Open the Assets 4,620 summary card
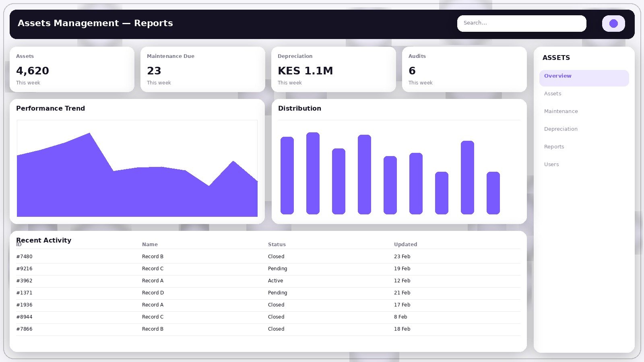Image resolution: width=644 pixels, height=362 pixels. click(x=72, y=69)
